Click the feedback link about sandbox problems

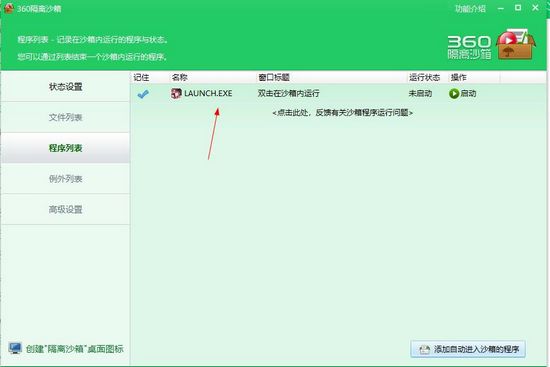[x=342, y=113]
